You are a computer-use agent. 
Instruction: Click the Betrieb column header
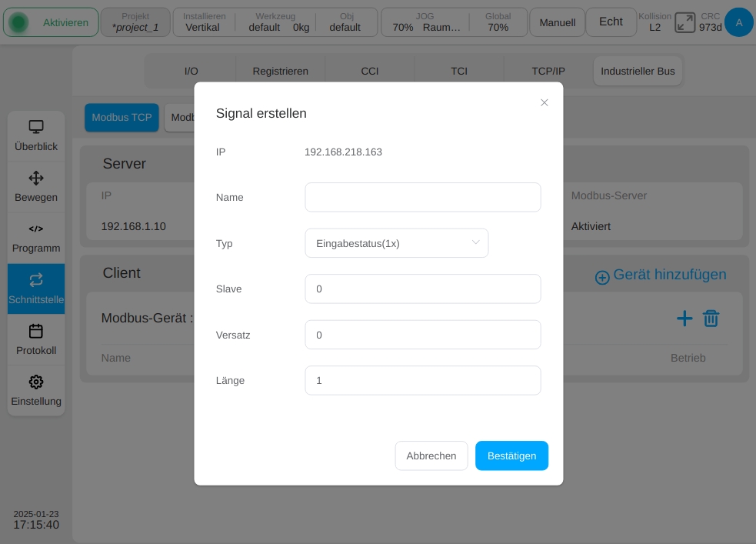click(x=688, y=358)
